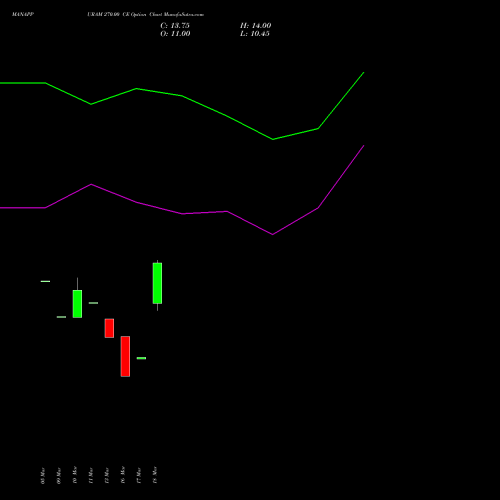This screenshot has width=500, height=500.
Task: Click the 09 Mar date axis label
Action: [59, 476]
